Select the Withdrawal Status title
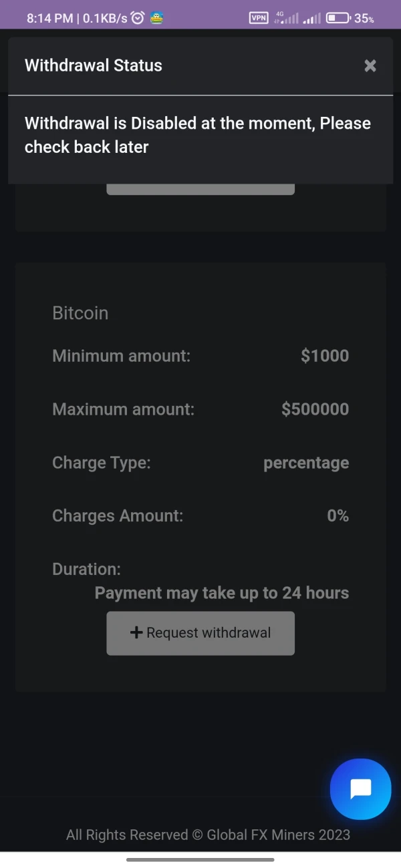401x868 pixels. (94, 65)
